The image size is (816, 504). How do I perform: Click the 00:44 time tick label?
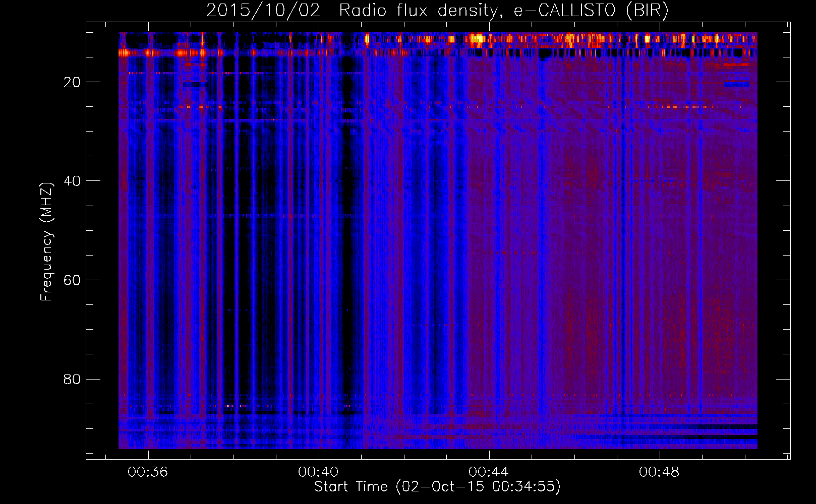tap(489, 472)
